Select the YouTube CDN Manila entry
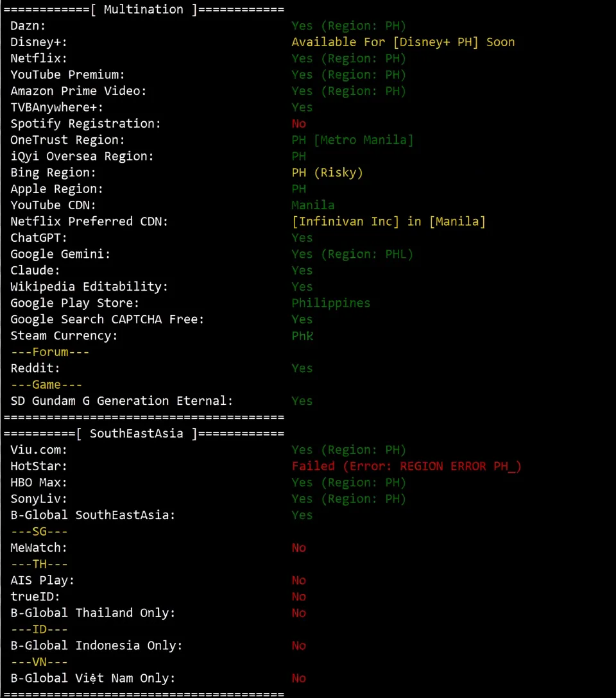This screenshot has height=698, width=616. [x=312, y=205]
